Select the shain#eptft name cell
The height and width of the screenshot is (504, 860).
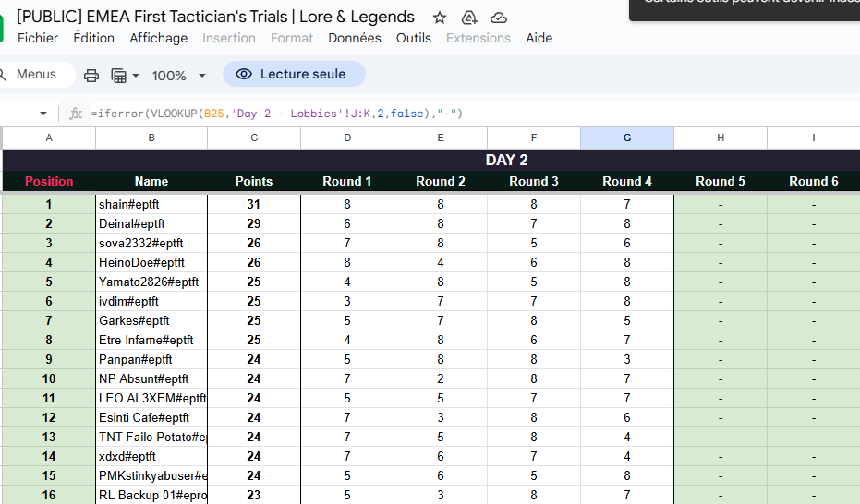151,204
